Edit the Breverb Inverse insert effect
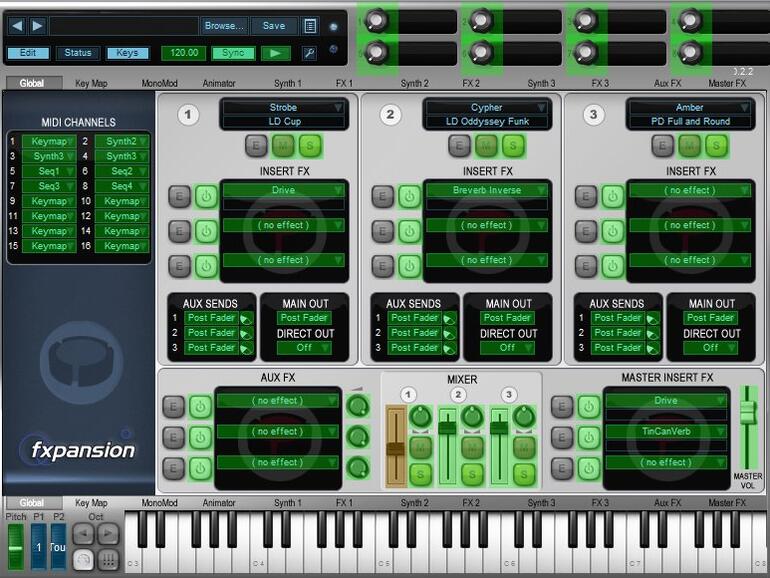 click(x=383, y=196)
